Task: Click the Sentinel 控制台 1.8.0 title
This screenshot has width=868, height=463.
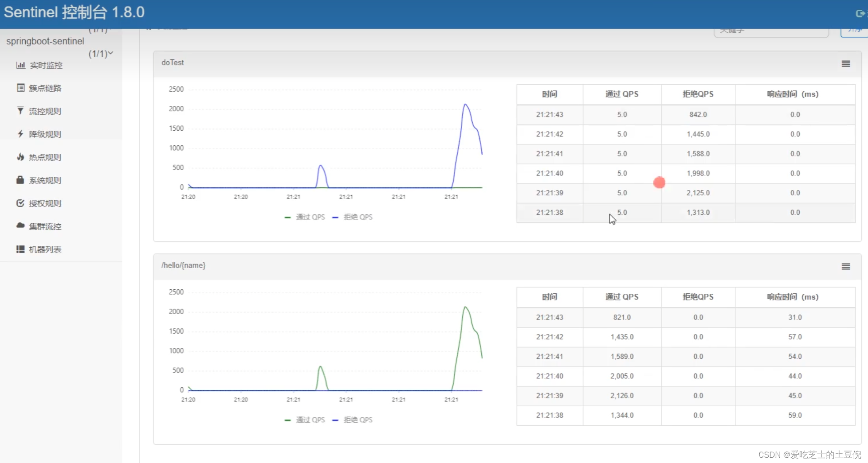Action: [x=74, y=12]
